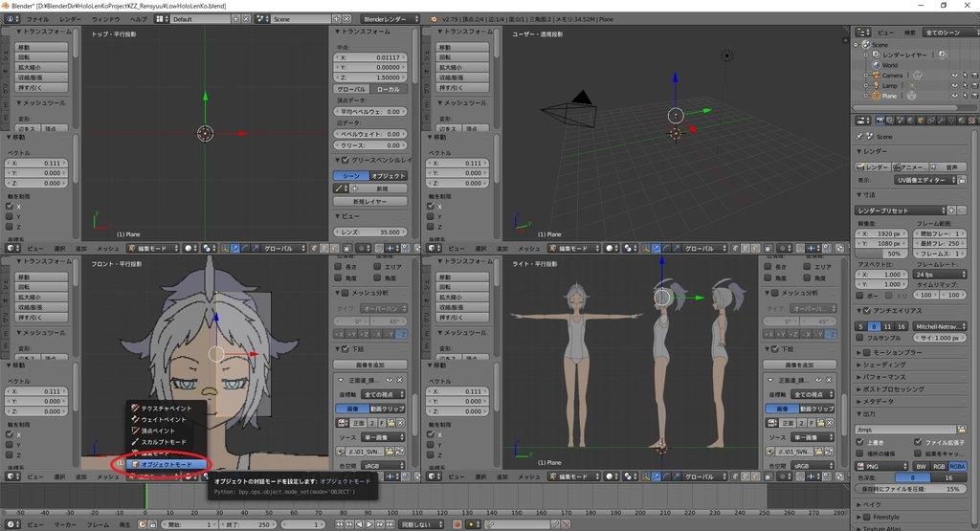Open the Modifiers wrench tab
The width and height of the screenshot is (980, 531).
(x=942, y=120)
